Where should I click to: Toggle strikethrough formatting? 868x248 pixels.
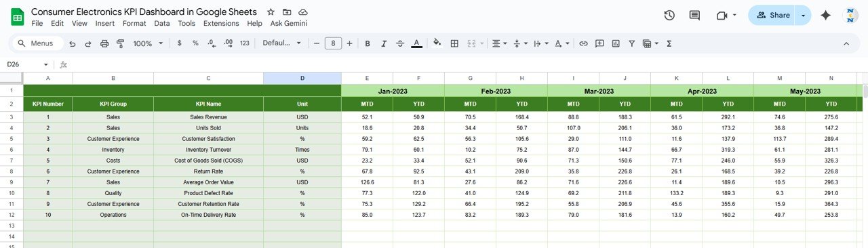(x=400, y=43)
